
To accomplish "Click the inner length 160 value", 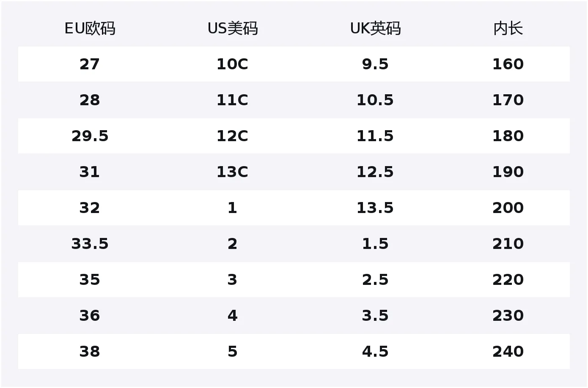I will click(x=508, y=64).
